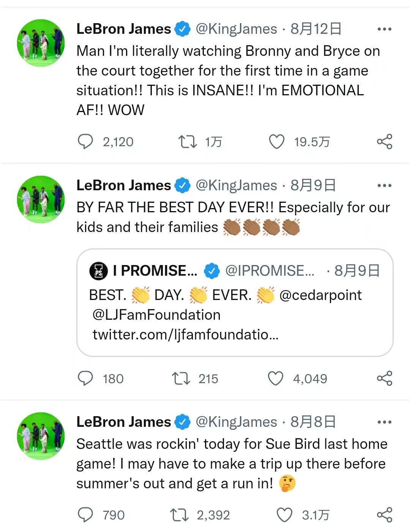Screen dimensions: 410x532
Task: Retweet the Bronny and Bryce tweet
Action: point(188,142)
